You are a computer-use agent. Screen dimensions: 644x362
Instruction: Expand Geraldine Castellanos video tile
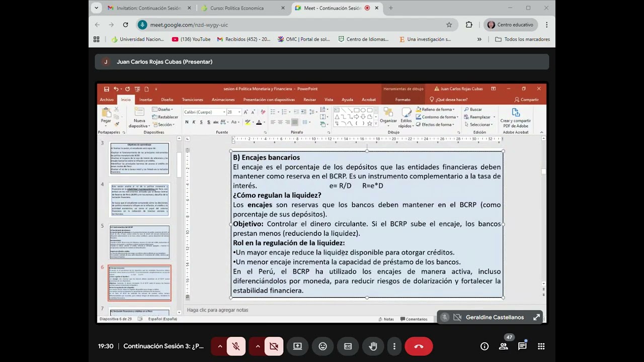[536, 317]
